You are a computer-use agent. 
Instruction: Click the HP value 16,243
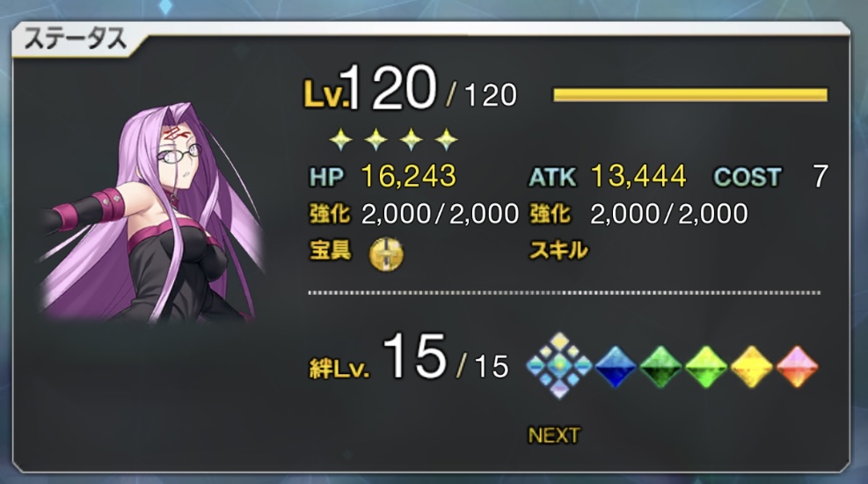pos(409,176)
